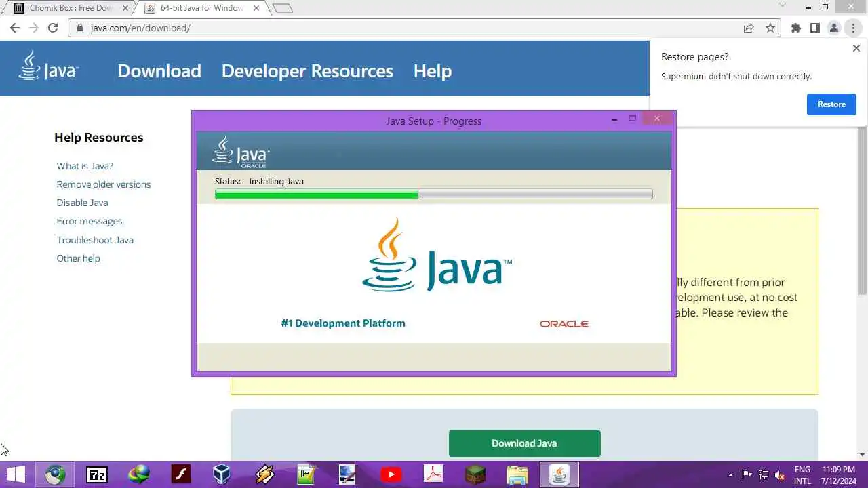
Task: Share this page via address bar icon
Action: (749, 28)
